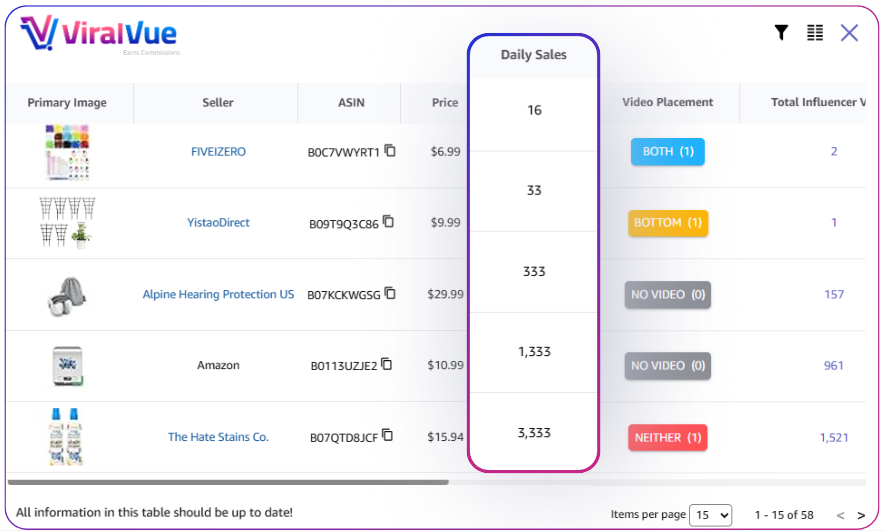The height and width of the screenshot is (531, 884).
Task: Select the daily sales value 333
Action: coord(534,272)
